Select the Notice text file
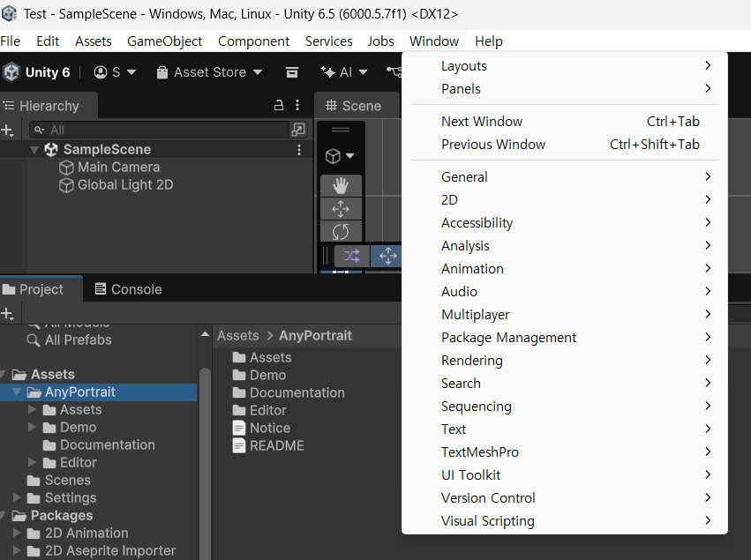The height and width of the screenshot is (560, 751). coord(261,428)
